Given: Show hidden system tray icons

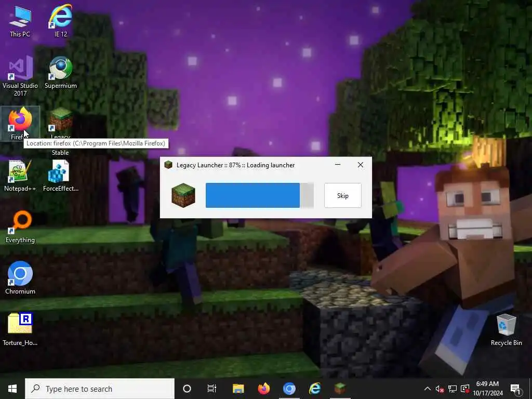Looking at the screenshot, I should click(428, 389).
